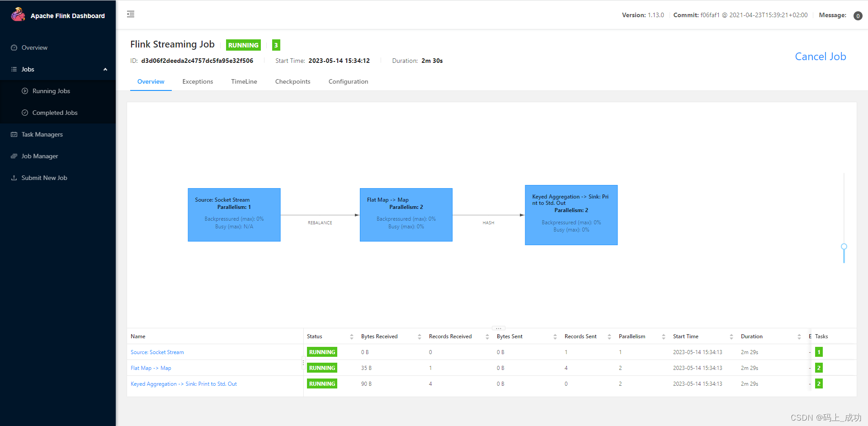Switch to the Exceptions tab
This screenshot has width=868, height=426.
(x=198, y=81)
